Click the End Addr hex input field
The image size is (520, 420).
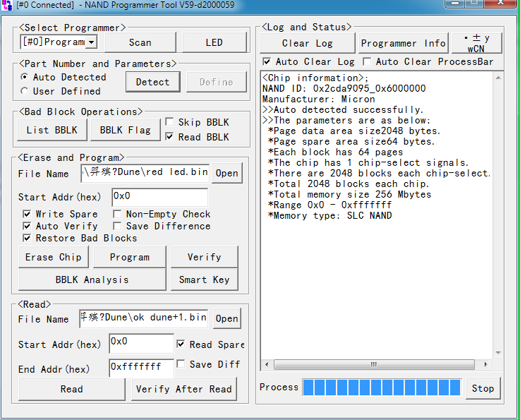pos(140,368)
